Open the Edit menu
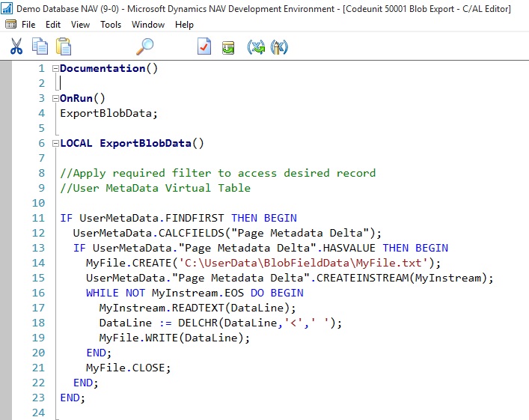The width and height of the screenshot is (529, 420). point(53,25)
